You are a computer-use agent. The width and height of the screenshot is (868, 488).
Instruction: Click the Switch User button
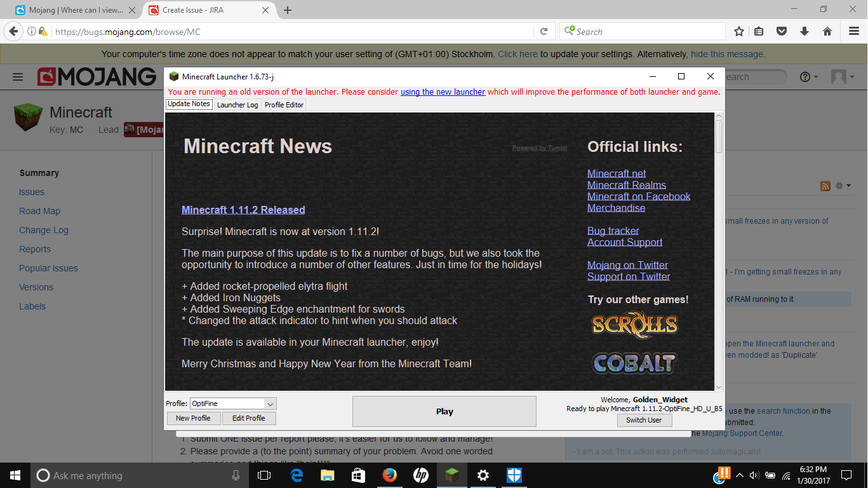pos(644,420)
